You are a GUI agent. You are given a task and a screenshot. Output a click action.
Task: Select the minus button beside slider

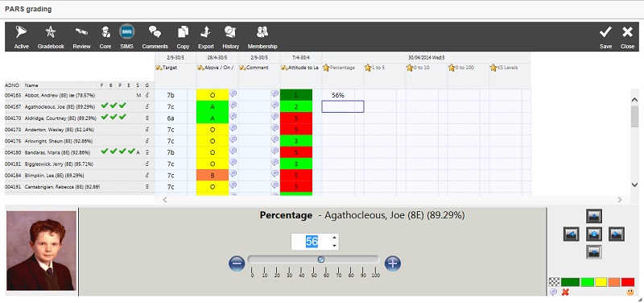tap(237, 264)
